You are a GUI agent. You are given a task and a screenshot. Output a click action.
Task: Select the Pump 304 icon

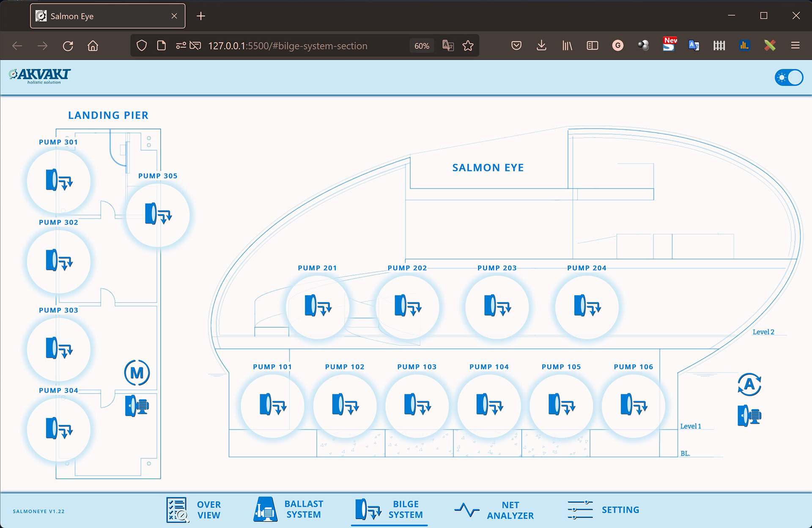point(59,429)
